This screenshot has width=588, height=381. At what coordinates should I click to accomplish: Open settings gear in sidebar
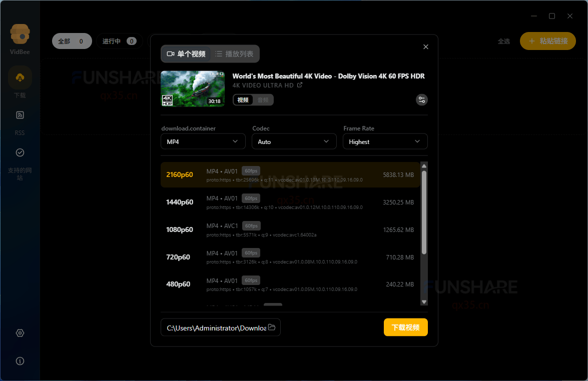point(20,333)
